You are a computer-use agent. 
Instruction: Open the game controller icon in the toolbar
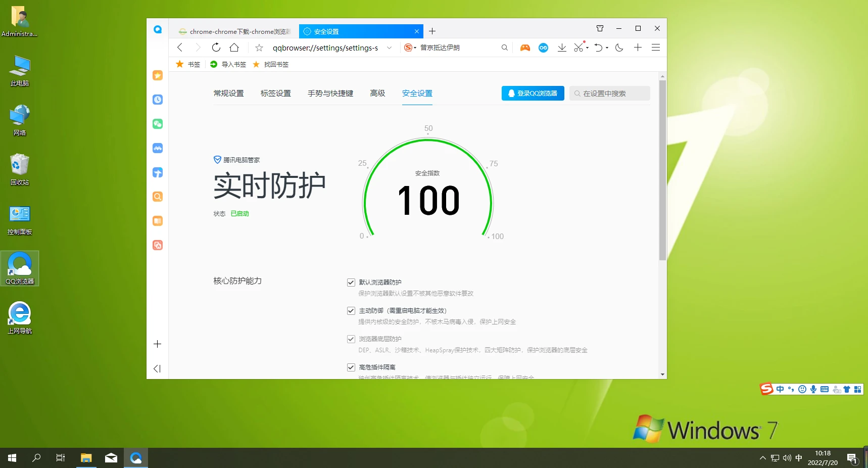tap(525, 48)
